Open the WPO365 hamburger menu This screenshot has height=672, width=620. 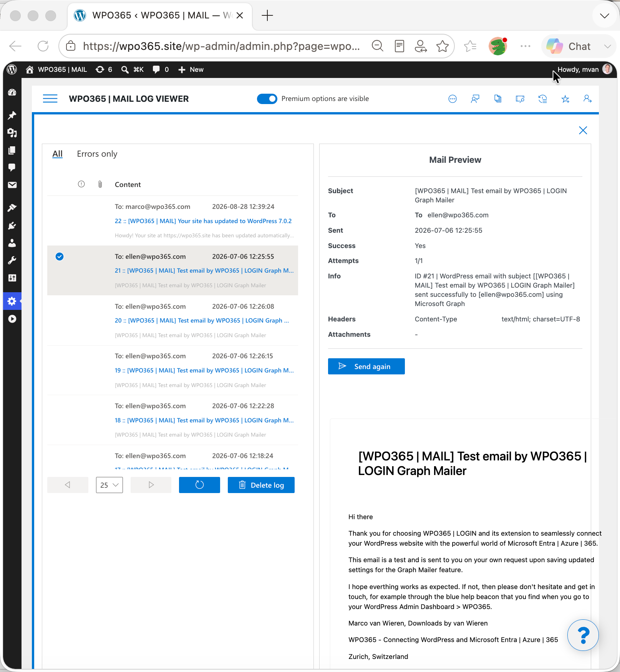click(50, 99)
